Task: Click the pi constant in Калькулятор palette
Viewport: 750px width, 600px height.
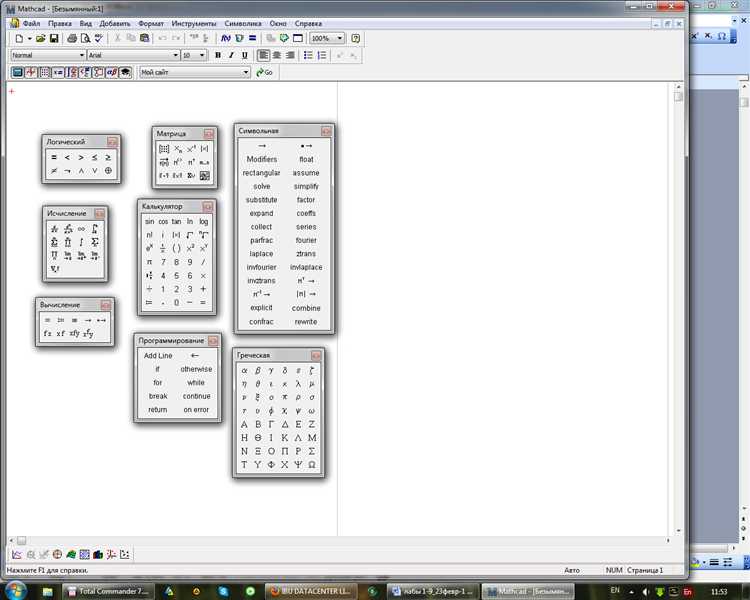Action: click(x=149, y=261)
